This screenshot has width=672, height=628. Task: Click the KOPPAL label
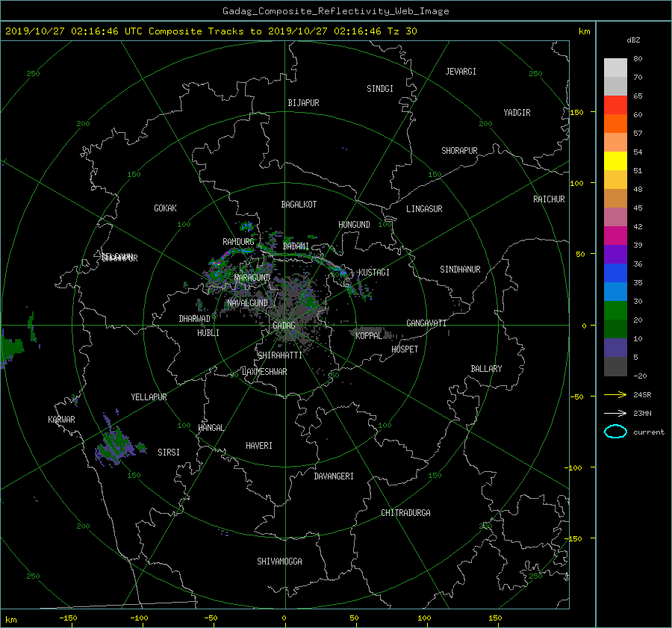pos(369,336)
